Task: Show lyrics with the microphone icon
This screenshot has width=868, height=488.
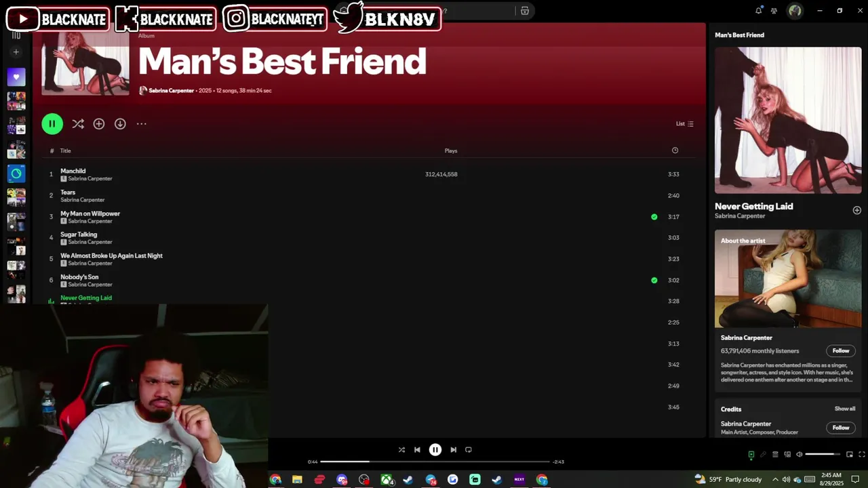Action: point(763,455)
